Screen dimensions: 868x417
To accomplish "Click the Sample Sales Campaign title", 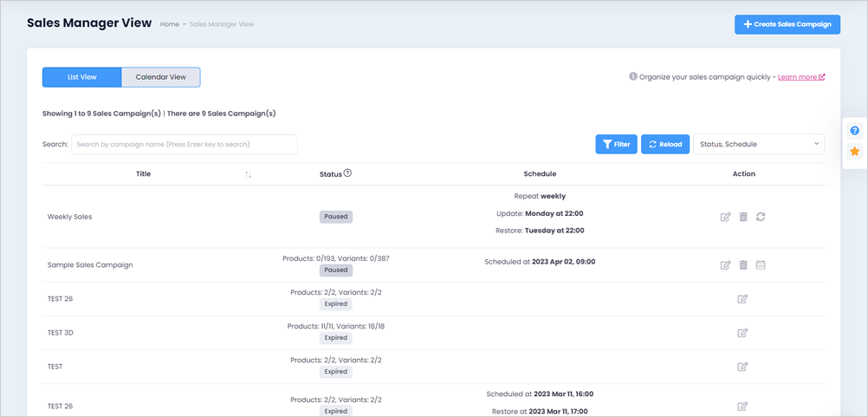I will (90, 264).
